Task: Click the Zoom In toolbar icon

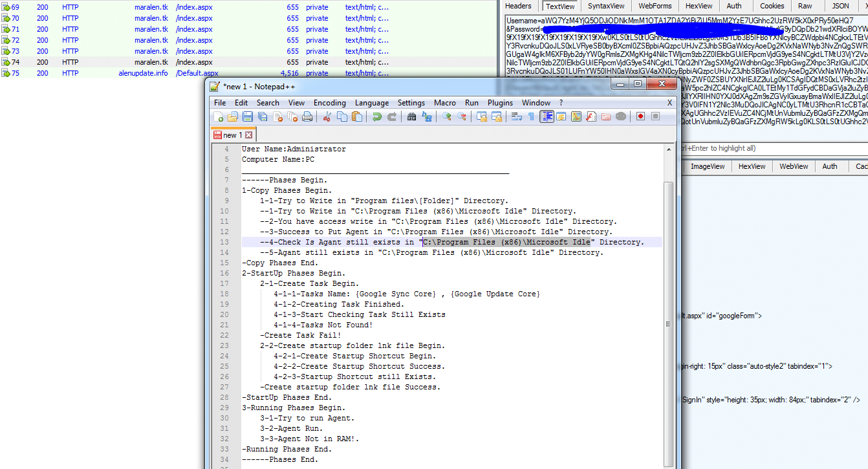Action: click(x=446, y=116)
